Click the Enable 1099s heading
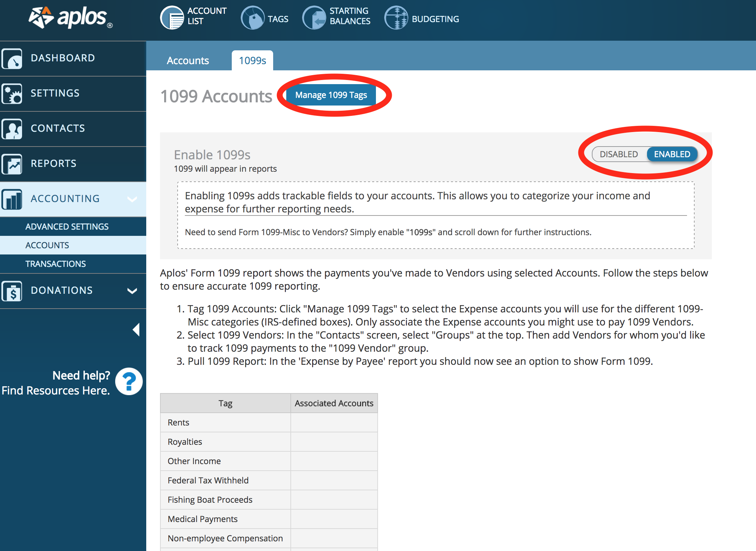The image size is (756, 551). [x=212, y=155]
